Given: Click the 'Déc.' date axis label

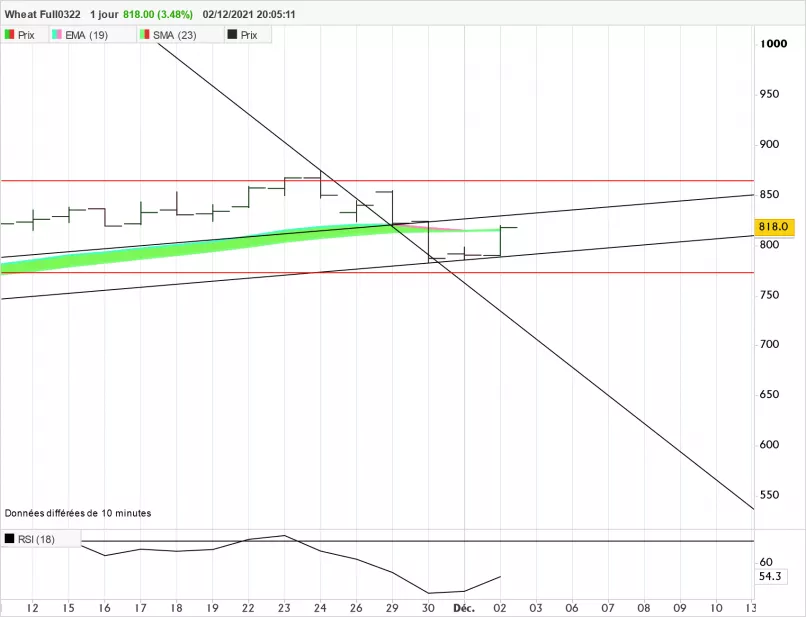Looking at the screenshot, I should tap(464, 608).
